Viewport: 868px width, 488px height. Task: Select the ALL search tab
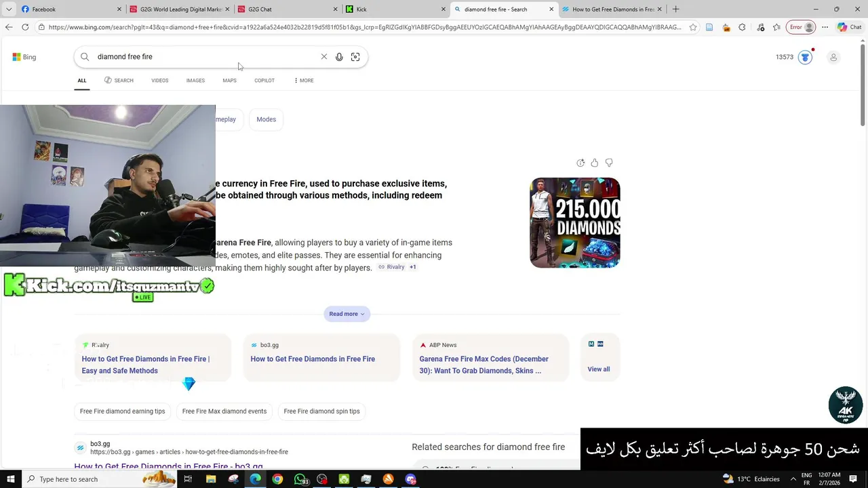click(x=81, y=81)
